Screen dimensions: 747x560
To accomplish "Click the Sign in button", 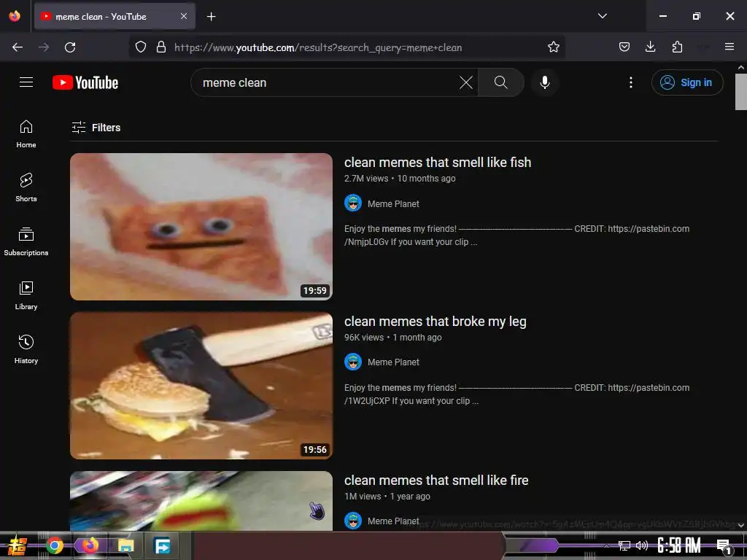I will [687, 82].
